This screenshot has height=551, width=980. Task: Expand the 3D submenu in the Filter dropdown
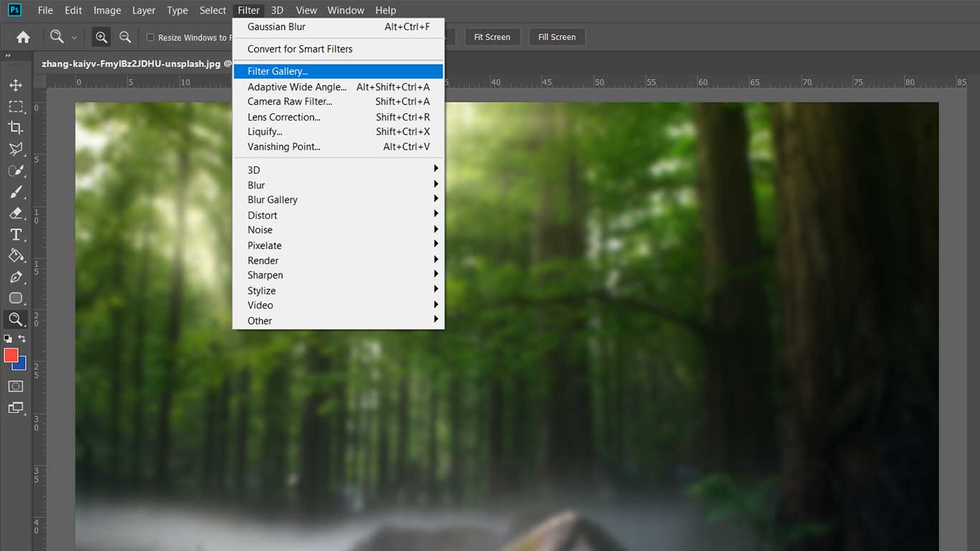pos(338,170)
